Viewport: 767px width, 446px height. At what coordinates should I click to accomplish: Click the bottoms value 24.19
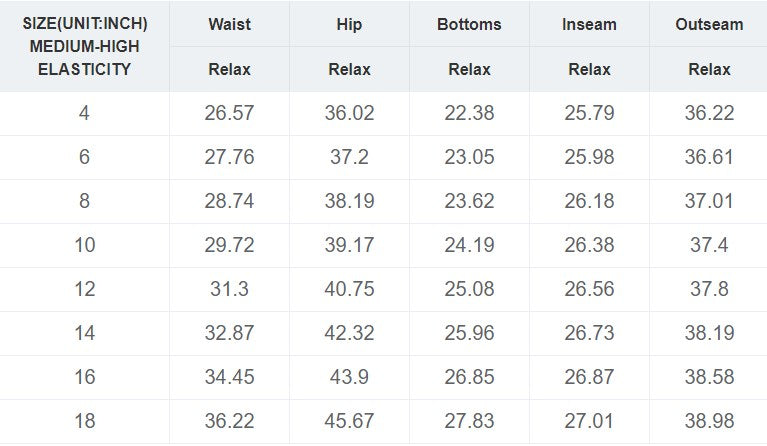pyautogui.click(x=469, y=245)
